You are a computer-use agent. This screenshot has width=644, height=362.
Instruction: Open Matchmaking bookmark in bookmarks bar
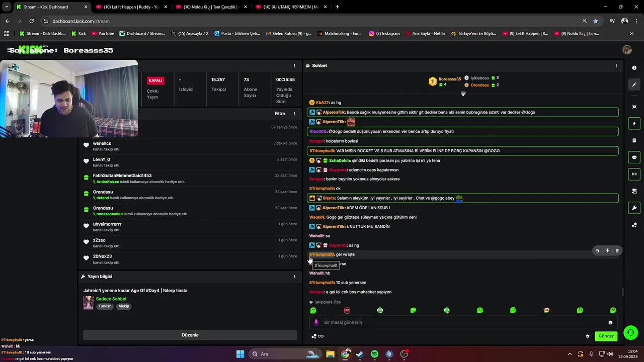point(339,34)
